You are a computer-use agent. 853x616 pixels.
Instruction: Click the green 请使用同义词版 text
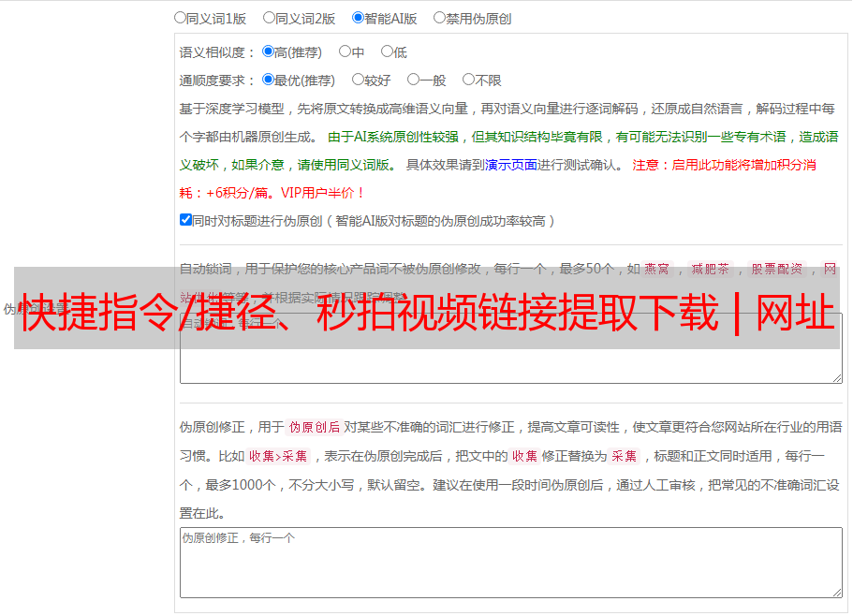344,165
